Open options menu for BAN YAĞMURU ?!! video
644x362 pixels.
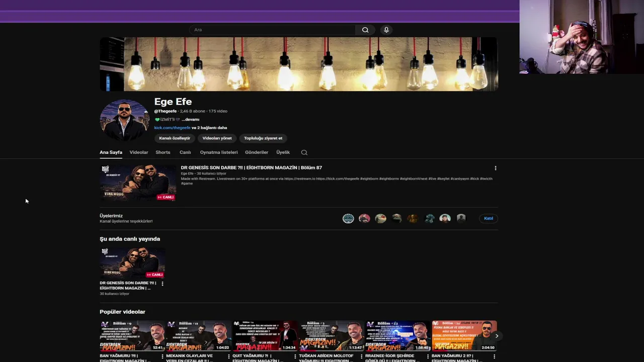(162, 356)
